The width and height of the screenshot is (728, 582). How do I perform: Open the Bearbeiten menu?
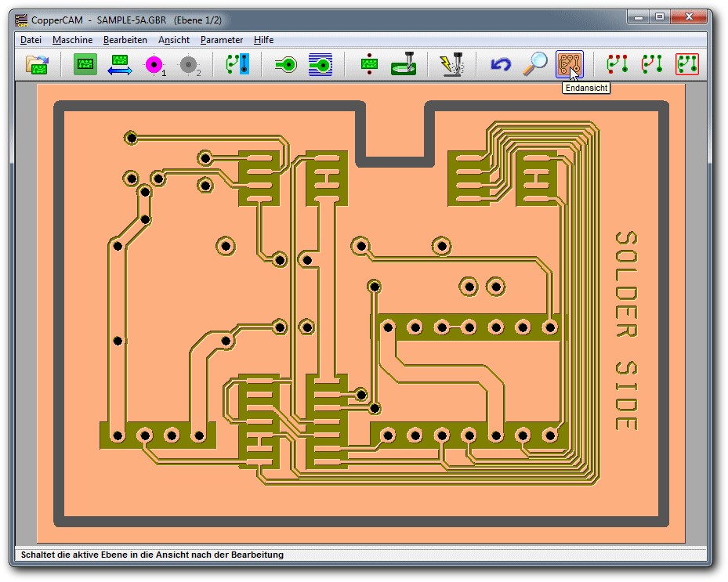pos(125,40)
